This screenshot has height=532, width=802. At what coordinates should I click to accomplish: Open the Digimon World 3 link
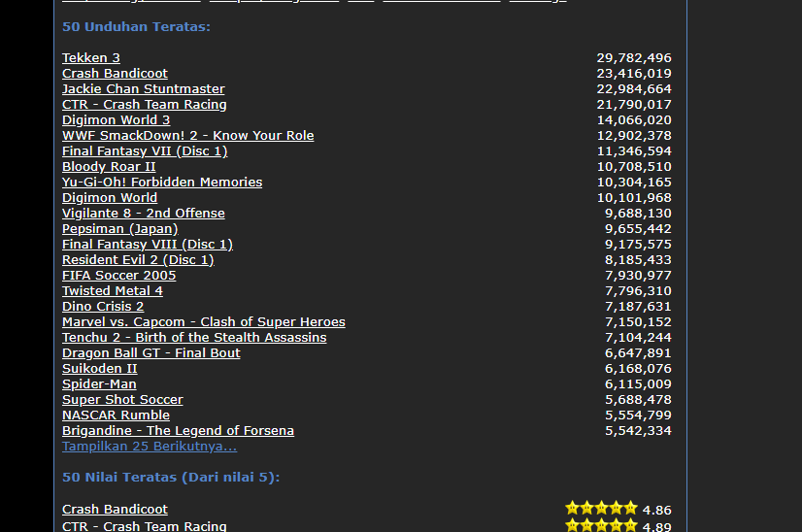pos(117,119)
